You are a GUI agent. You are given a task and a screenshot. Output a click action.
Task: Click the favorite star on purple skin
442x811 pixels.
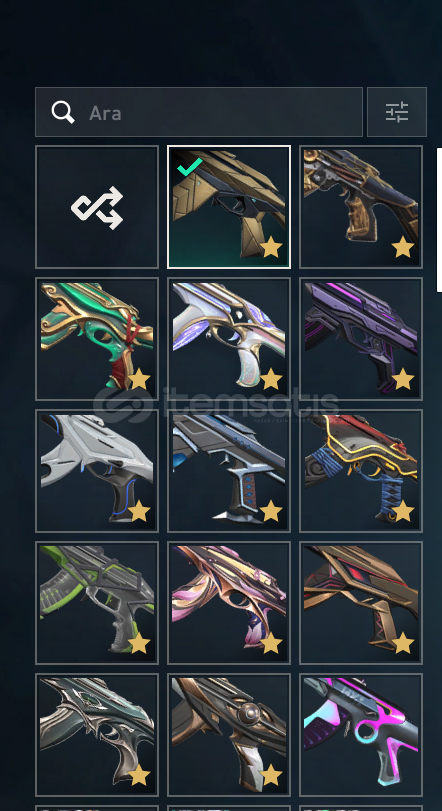tap(403, 380)
